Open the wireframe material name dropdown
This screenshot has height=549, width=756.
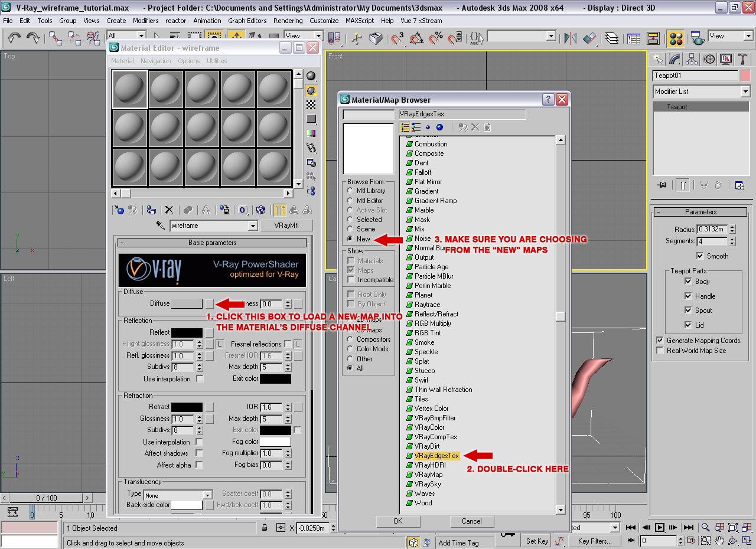pos(253,226)
